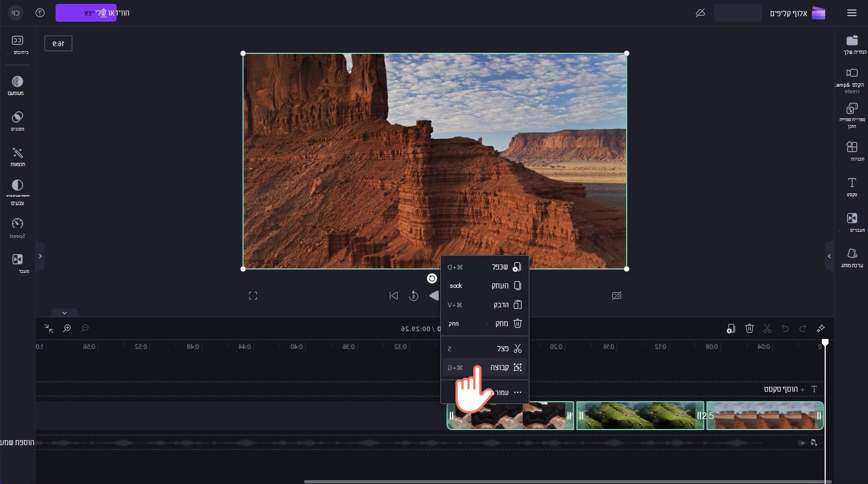Click the zoom out magnifier on timeline
The height and width of the screenshot is (484, 868).
point(85,328)
